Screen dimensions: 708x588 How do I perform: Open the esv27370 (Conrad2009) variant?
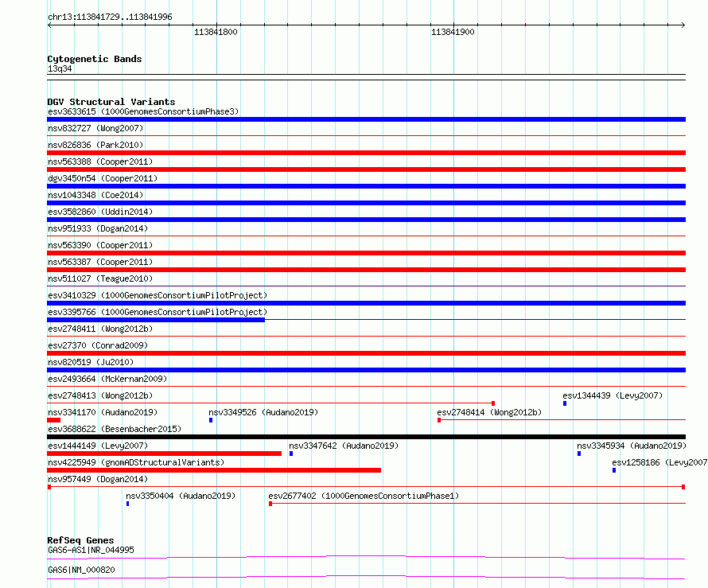pyautogui.click(x=98, y=345)
